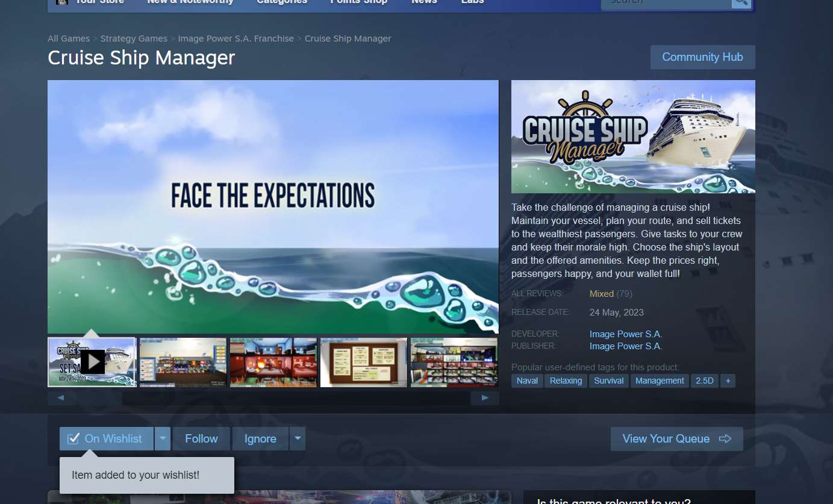The height and width of the screenshot is (504, 833).
Task: Select the Naval tag
Action: point(527,381)
